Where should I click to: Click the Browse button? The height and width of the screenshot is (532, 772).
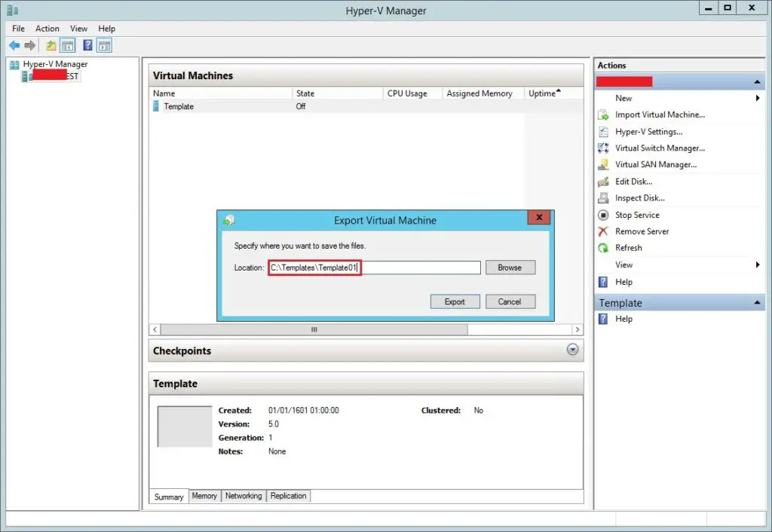pos(510,268)
